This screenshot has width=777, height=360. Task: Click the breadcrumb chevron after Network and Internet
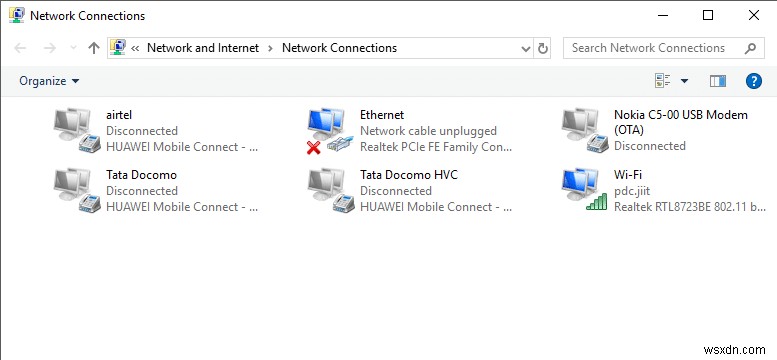(271, 48)
